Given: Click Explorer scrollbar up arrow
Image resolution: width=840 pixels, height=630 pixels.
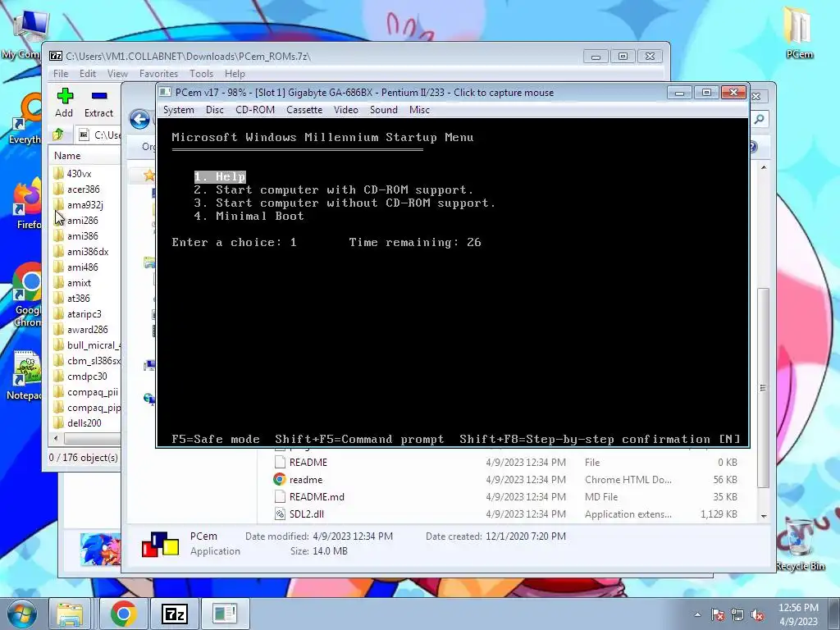Looking at the screenshot, I should click(x=764, y=167).
